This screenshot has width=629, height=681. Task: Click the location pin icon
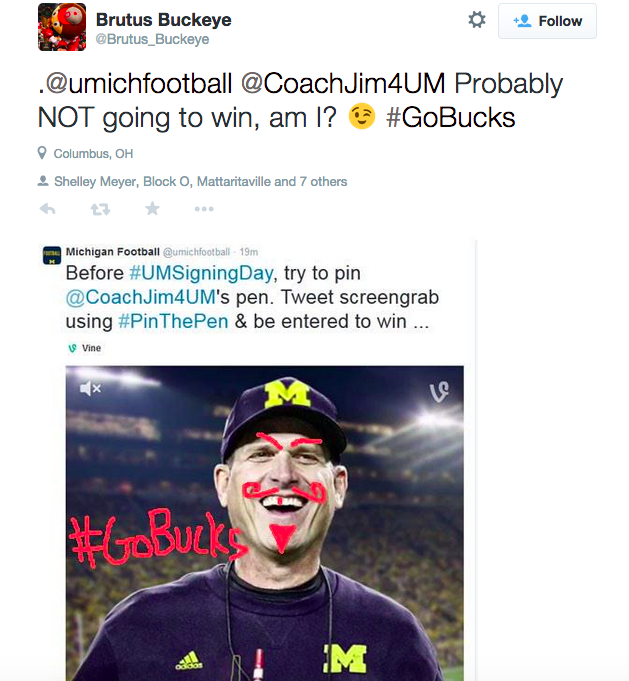tap(42, 154)
